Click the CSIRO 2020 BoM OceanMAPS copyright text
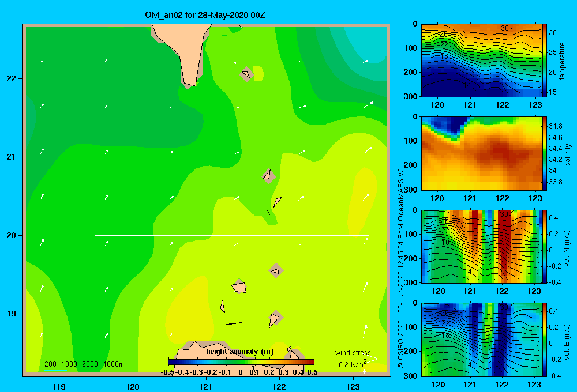 (x=401, y=269)
